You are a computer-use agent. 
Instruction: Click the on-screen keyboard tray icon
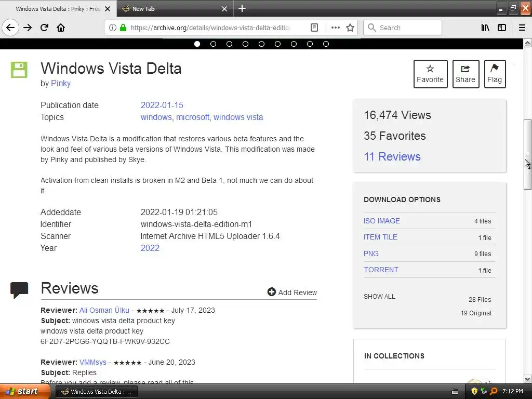[455, 392]
